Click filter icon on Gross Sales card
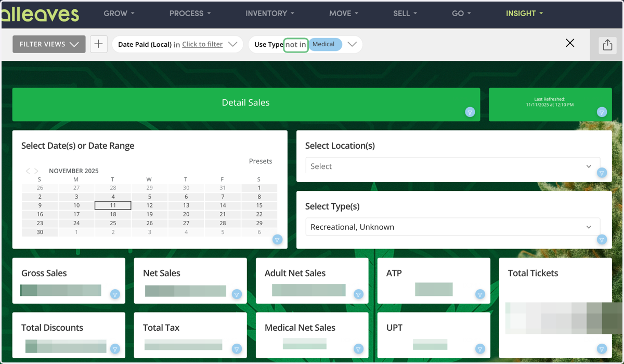624x364 pixels. pyautogui.click(x=115, y=294)
